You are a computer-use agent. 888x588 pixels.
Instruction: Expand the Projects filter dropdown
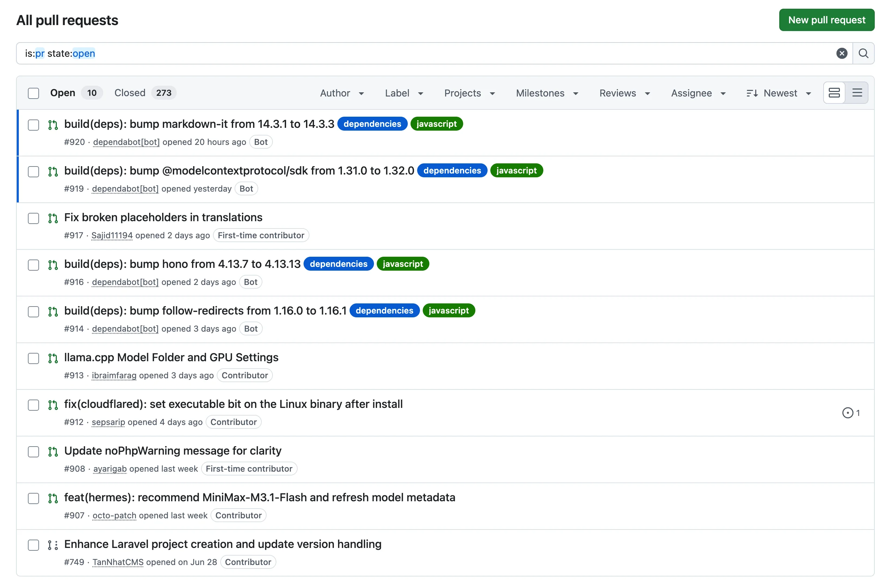point(469,93)
